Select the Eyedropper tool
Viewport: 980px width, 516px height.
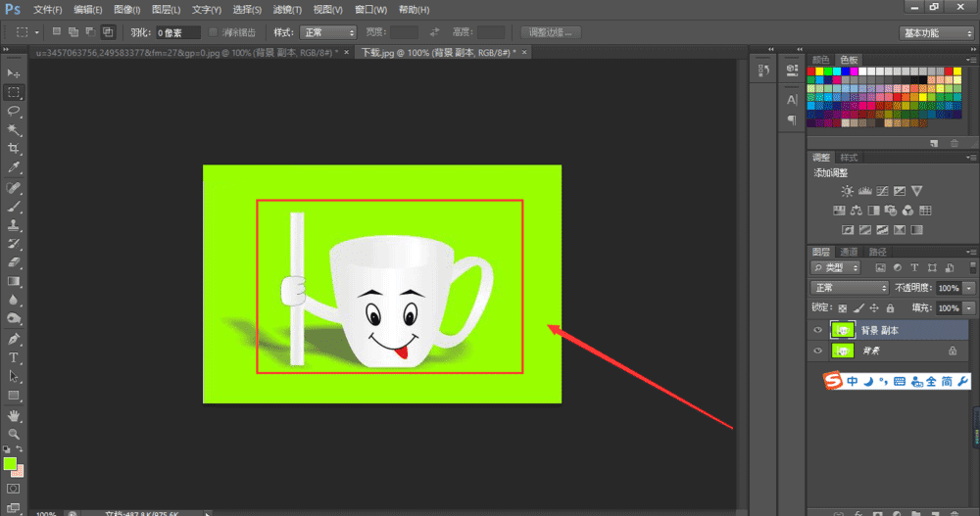click(x=14, y=167)
